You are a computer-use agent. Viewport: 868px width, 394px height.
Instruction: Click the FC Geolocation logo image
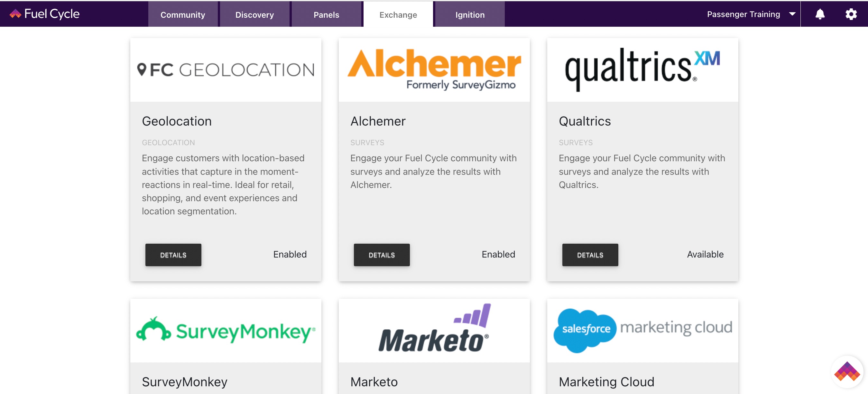point(226,70)
